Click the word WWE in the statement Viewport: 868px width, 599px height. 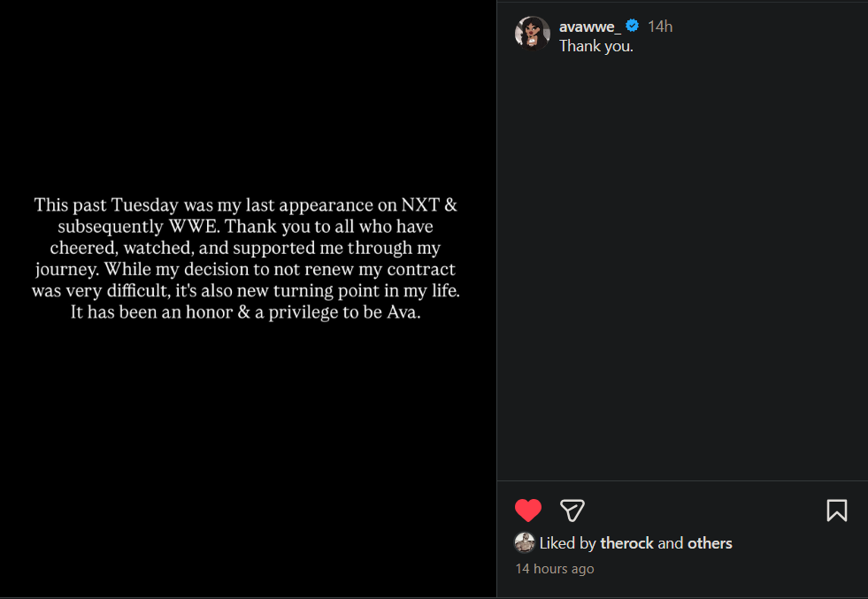tap(194, 227)
